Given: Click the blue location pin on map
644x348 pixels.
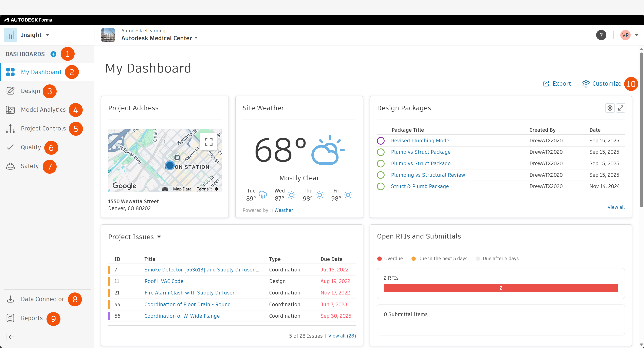Looking at the screenshot, I should (x=170, y=165).
